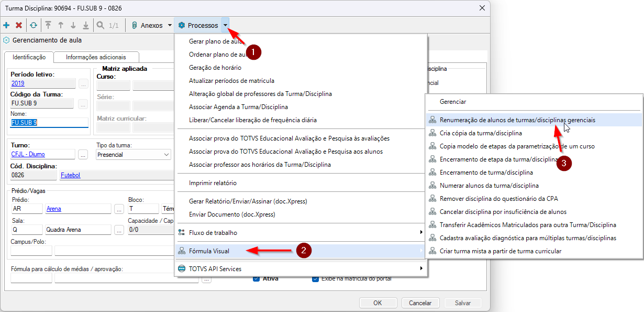Click the TOTVS API Services icon
The width and height of the screenshot is (644, 312).
click(182, 268)
